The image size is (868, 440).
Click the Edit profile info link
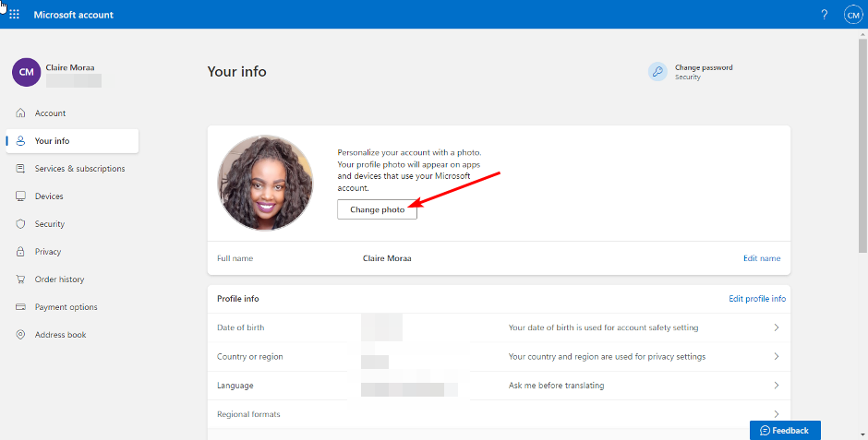click(757, 299)
